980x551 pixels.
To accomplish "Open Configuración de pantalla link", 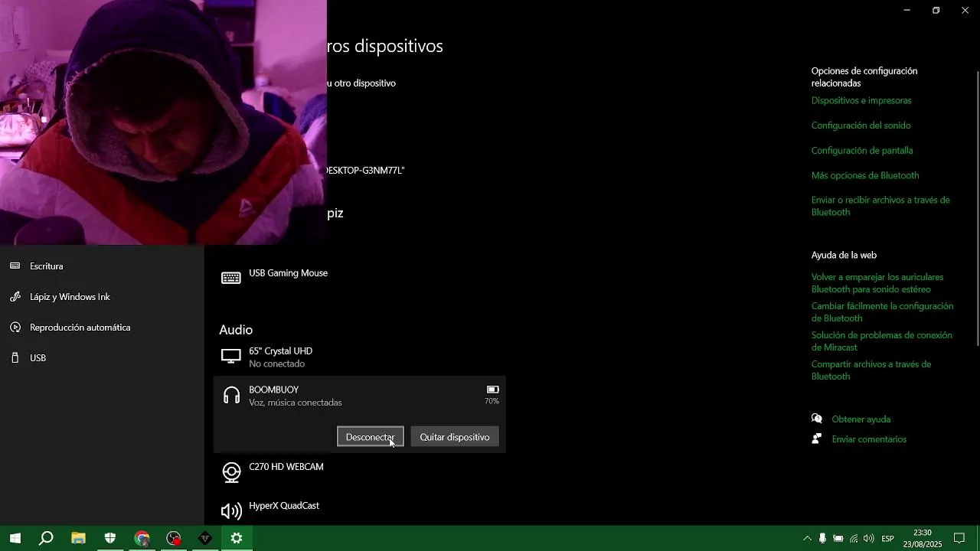I will pyautogui.click(x=862, y=151).
